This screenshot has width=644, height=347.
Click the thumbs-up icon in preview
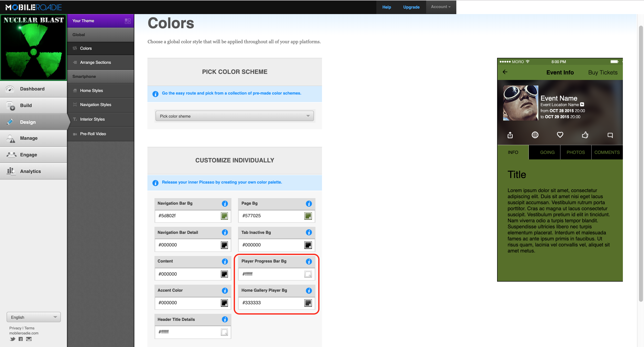click(x=585, y=135)
